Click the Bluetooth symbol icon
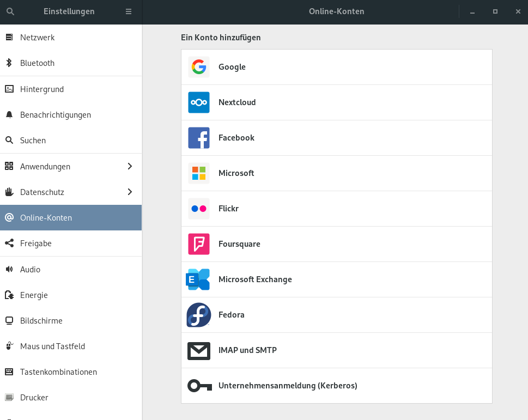 [9, 63]
